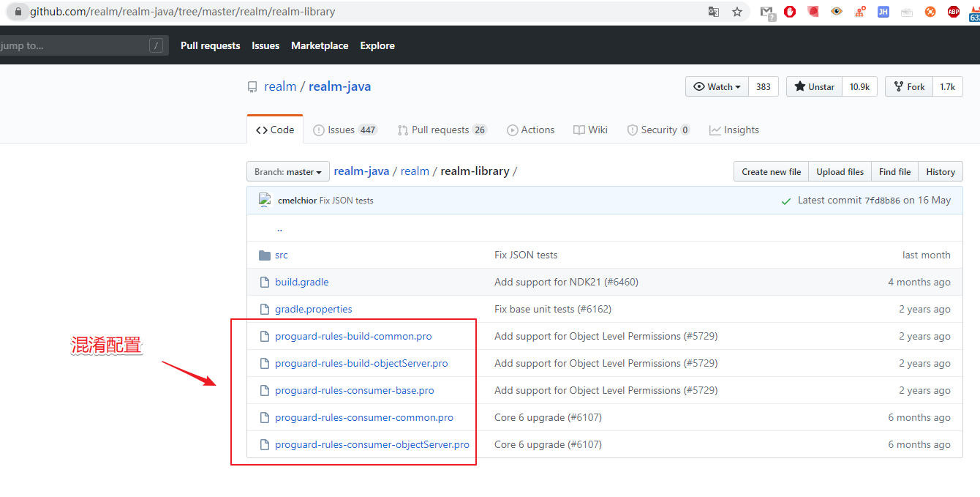Viewport: 980px width, 497px height.
Task: Click the gradle.properties file icon
Action: 265,310
